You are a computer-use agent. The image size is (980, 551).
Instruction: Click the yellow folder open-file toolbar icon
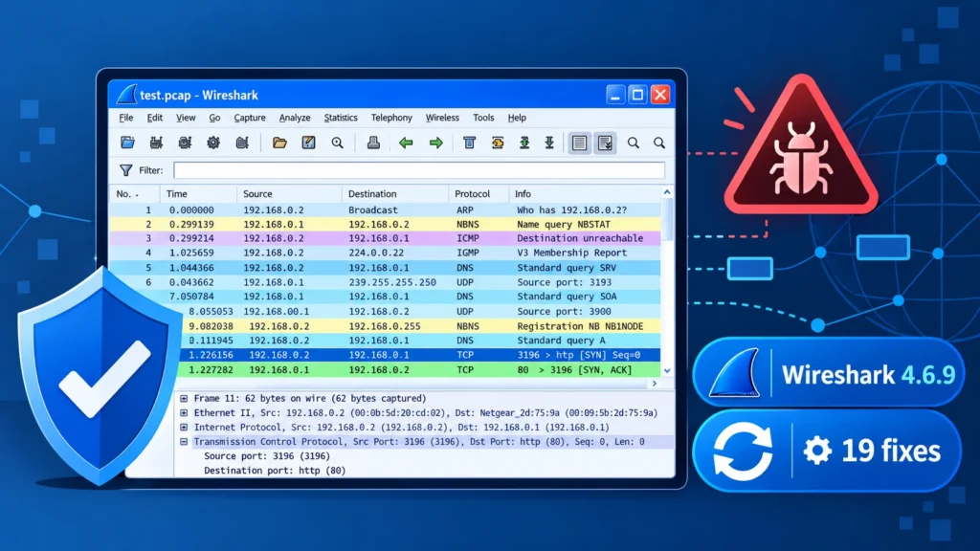[x=279, y=143]
